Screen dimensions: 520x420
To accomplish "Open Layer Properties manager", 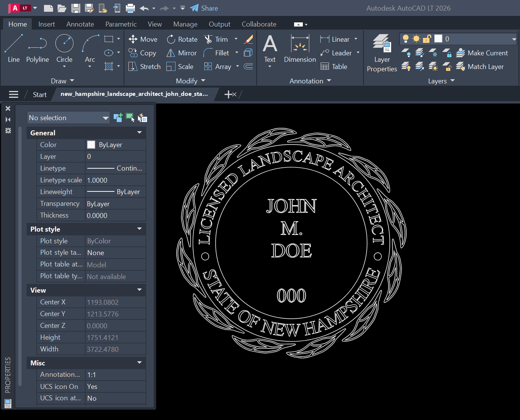I will click(x=382, y=53).
